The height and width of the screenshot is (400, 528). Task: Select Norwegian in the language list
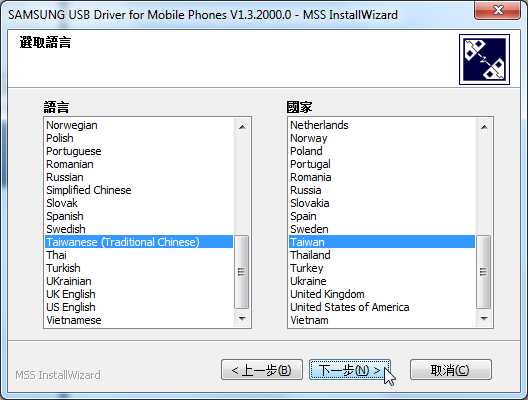click(139, 125)
